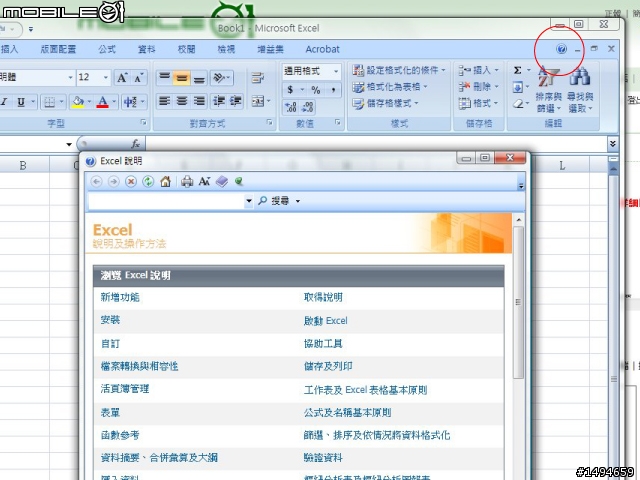640x480 pixels.
Task: Open Find and Select binoculars
Action: pyautogui.click(x=580, y=91)
